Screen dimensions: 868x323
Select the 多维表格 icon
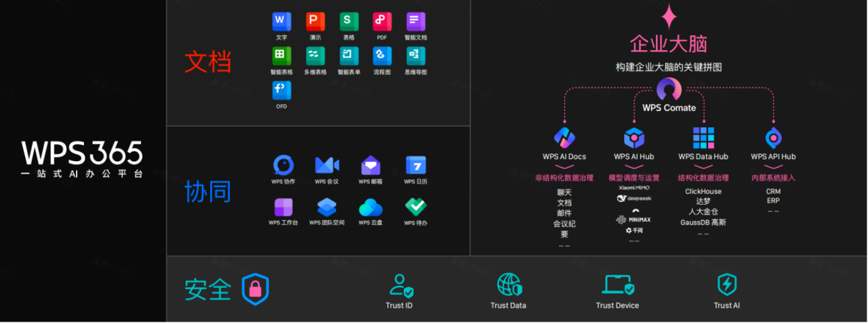coord(315,56)
